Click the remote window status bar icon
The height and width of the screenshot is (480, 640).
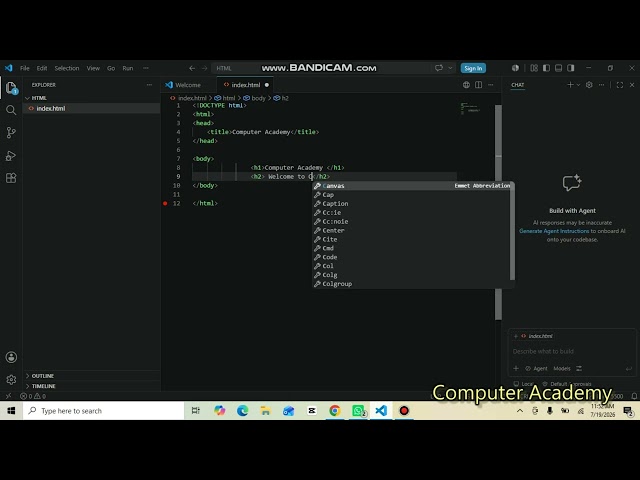9,396
